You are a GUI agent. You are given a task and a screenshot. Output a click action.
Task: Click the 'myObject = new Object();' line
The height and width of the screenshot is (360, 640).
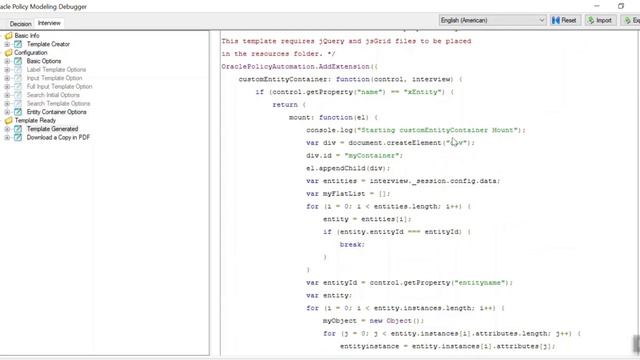tap(373, 321)
